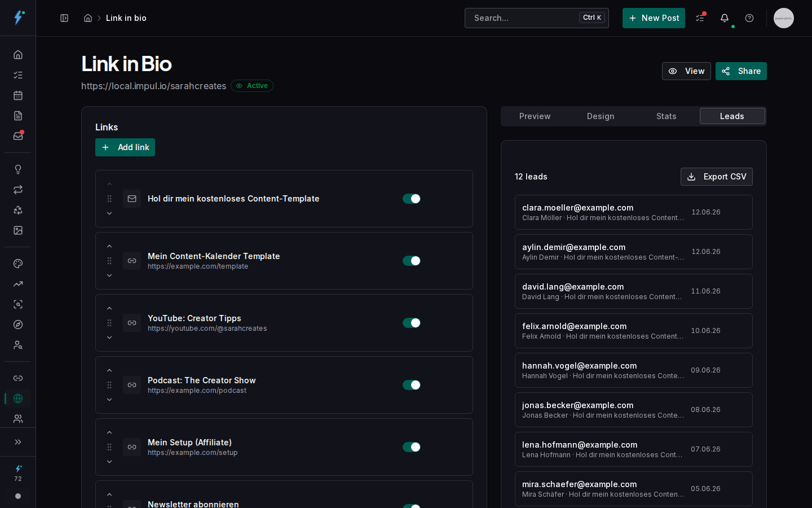Select the Leads tab
Viewport: 812px width, 508px height.
pos(732,116)
